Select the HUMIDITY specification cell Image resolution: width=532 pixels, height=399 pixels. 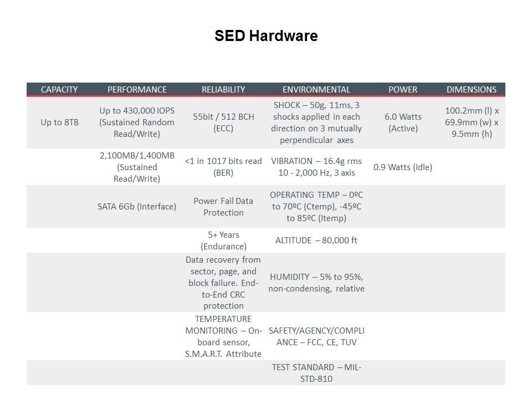(316, 283)
